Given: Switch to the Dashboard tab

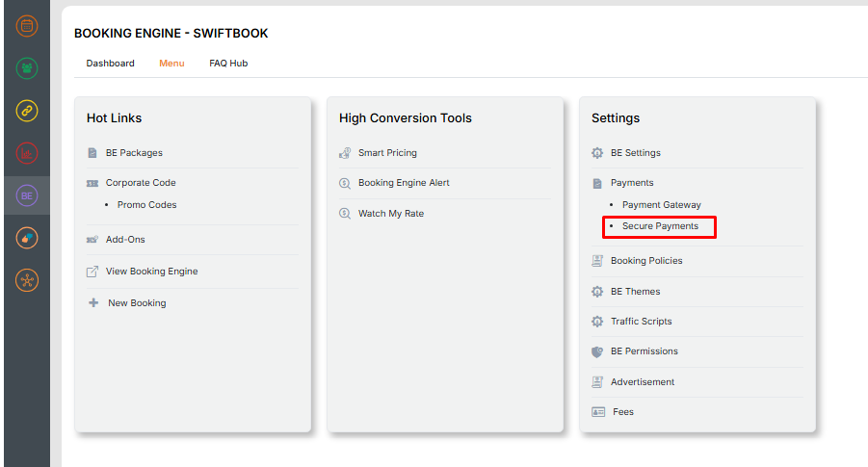Looking at the screenshot, I should [x=110, y=64].
